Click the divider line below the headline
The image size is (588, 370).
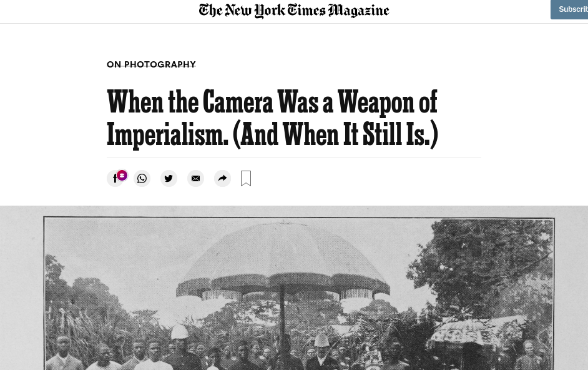(x=294, y=157)
